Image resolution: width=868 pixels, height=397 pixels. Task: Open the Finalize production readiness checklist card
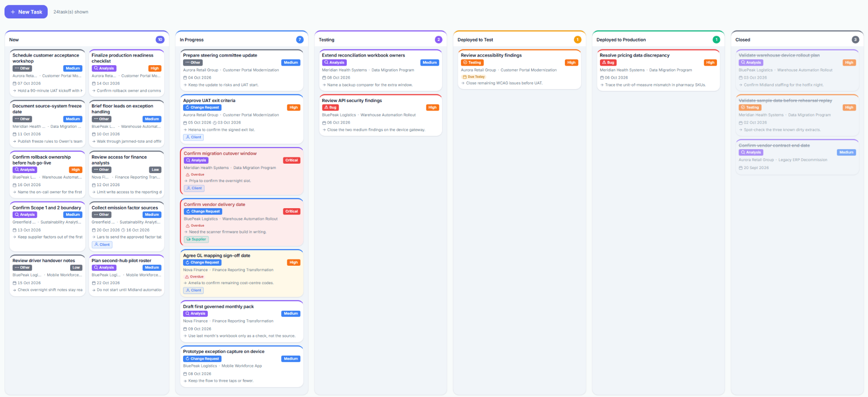coord(126,73)
